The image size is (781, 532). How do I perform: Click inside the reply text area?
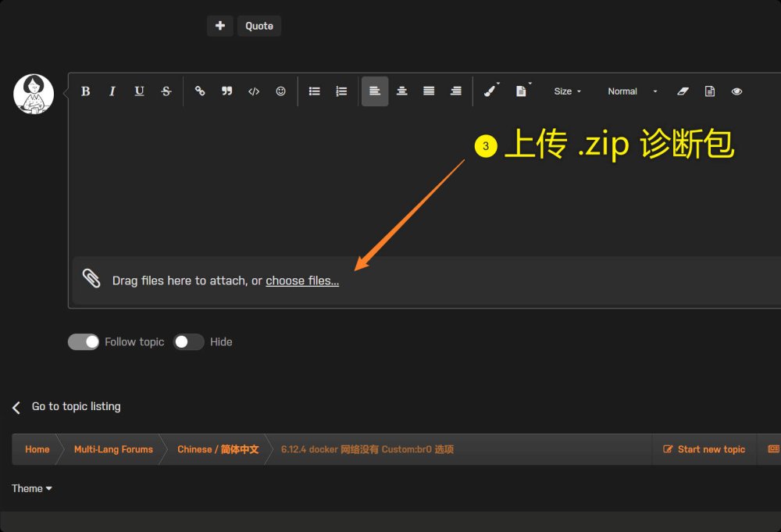click(423, 182)
